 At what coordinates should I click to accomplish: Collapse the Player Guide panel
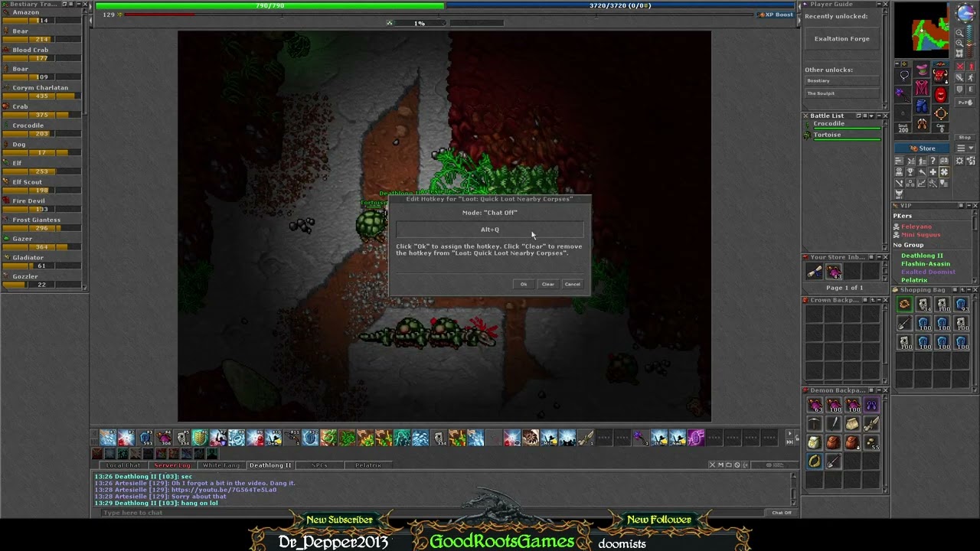pos(879,5)
